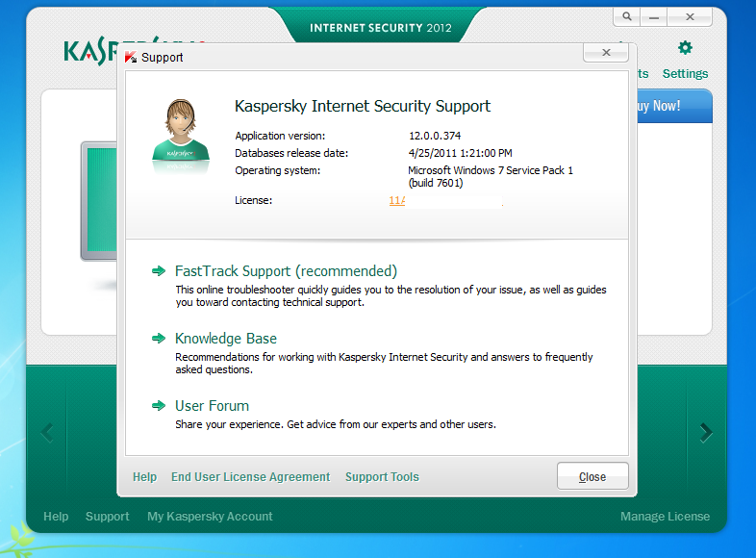This screenshot has height=558, width=756.
Task: Click the Settings gear icon
Action: 685,48
